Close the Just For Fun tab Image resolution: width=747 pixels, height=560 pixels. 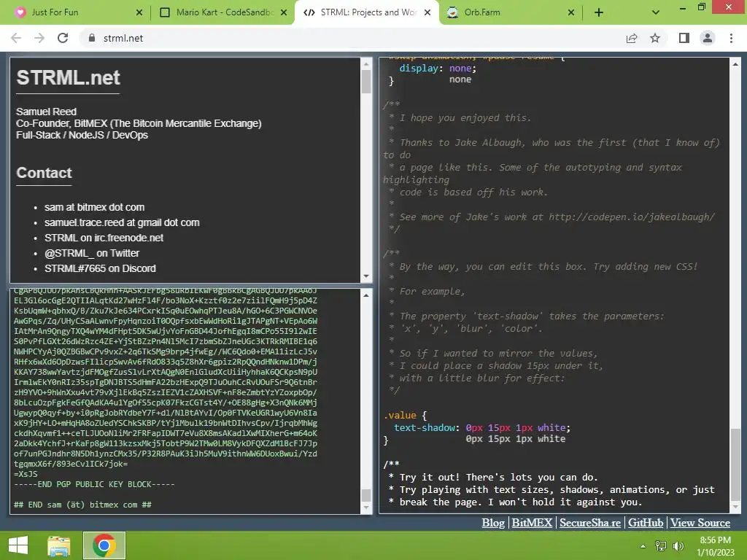point(139,12)
